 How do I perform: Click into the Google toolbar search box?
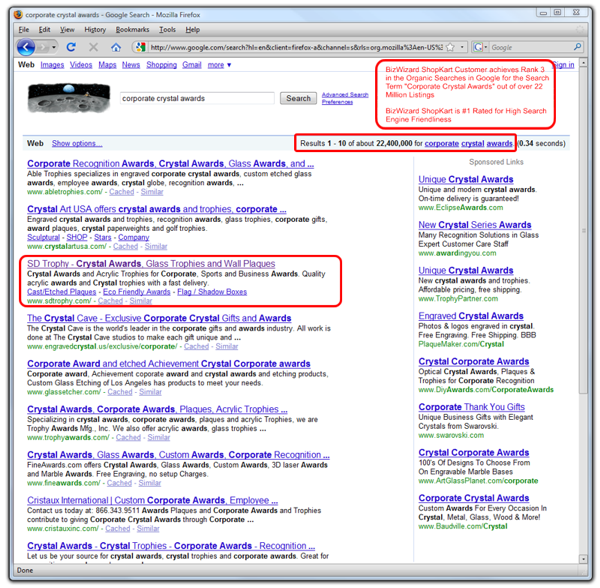531,47
